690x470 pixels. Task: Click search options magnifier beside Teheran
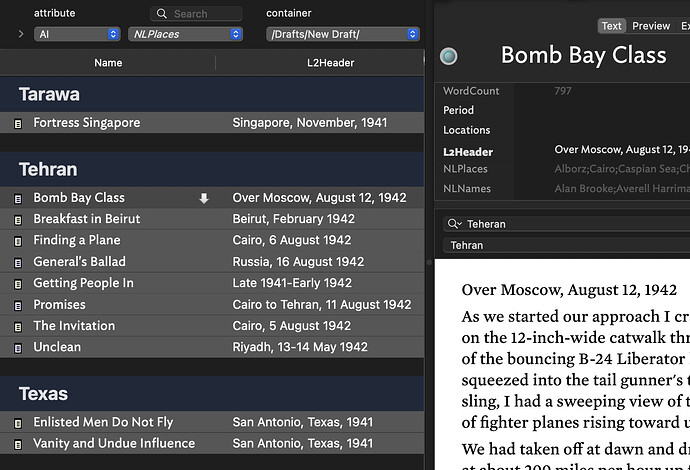coord(454,224)
